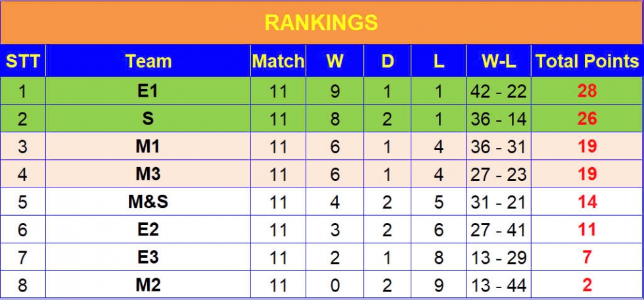
Task: Click the Match column header
Action: coord(278,61)
